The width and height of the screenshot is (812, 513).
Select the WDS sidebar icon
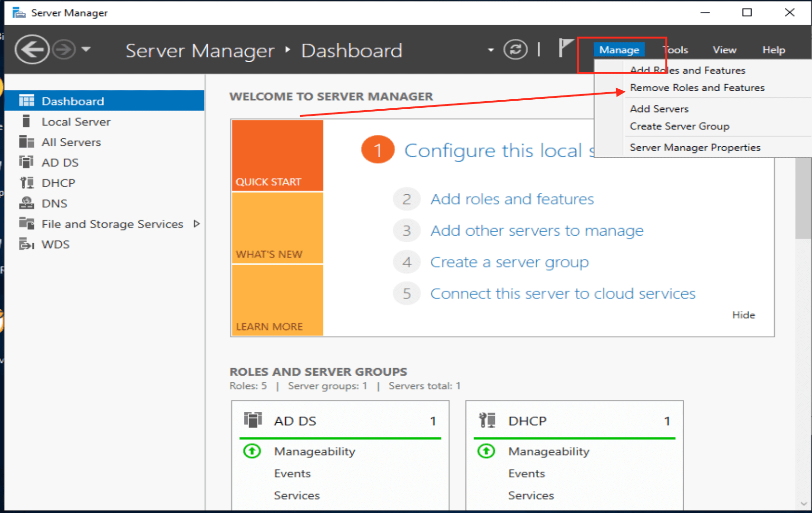(26, 244)
